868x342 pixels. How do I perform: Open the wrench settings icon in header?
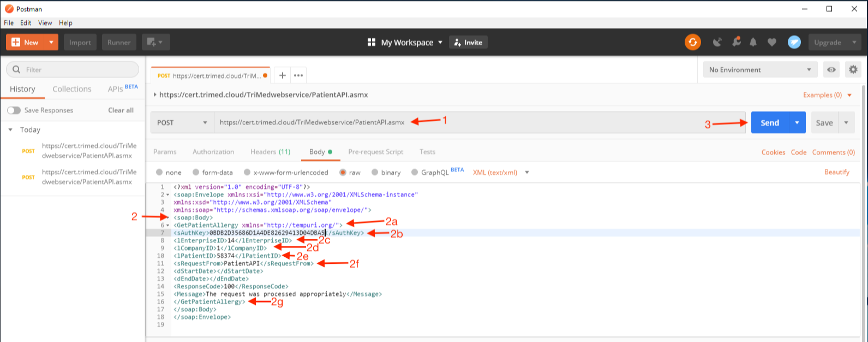point(737,42)
